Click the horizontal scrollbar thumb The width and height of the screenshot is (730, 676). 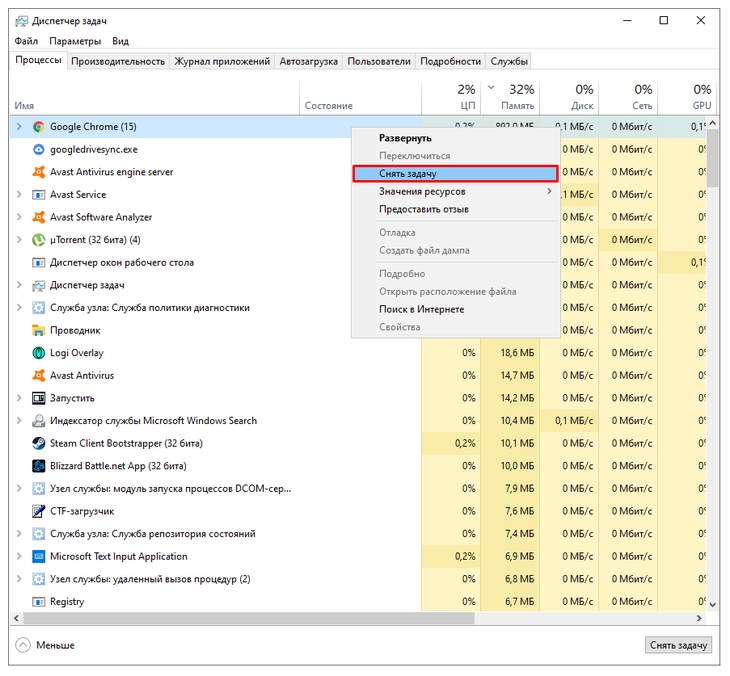(249, 618)
